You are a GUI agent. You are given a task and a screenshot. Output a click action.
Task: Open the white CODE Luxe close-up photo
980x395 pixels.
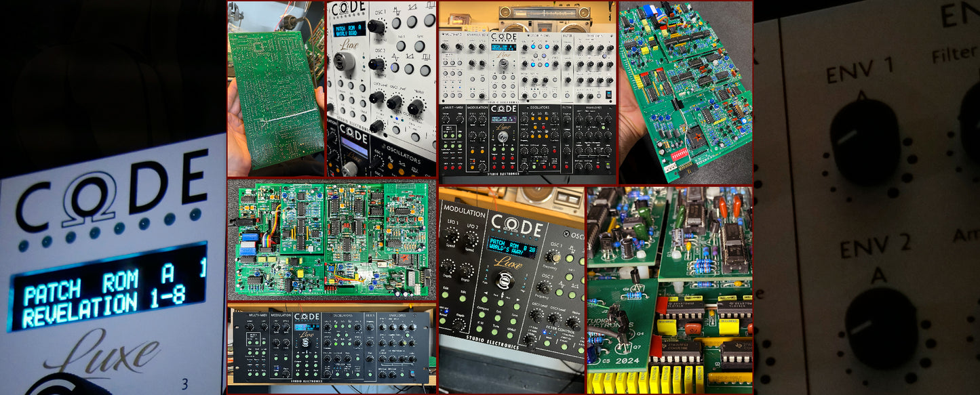coord(381,88)
